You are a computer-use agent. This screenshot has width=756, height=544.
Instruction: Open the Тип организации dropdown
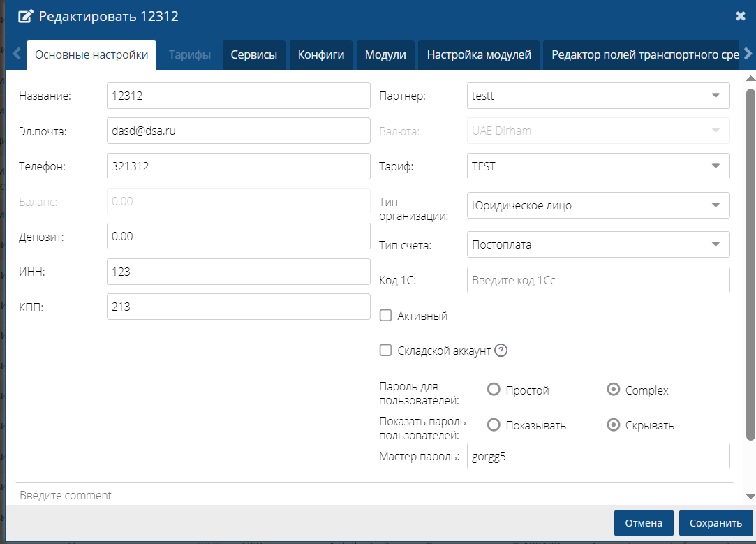coord(598,205)
